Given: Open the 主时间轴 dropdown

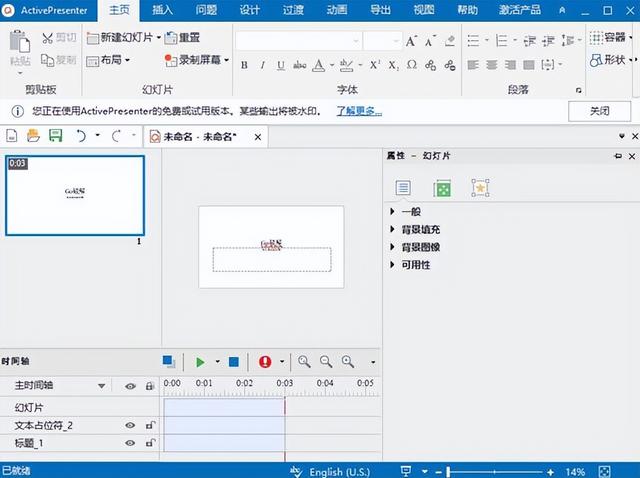Looking at the screenshot, I should point(101,386).
